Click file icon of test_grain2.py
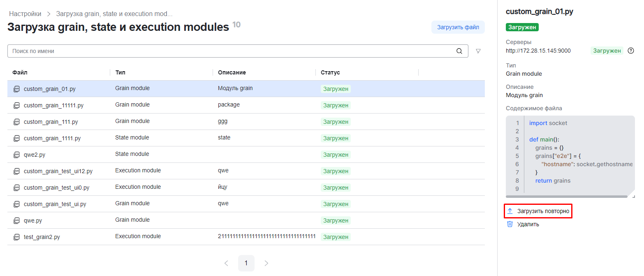Image resolution: width=644 pixels, height=276 pixels. click(16, 237)
